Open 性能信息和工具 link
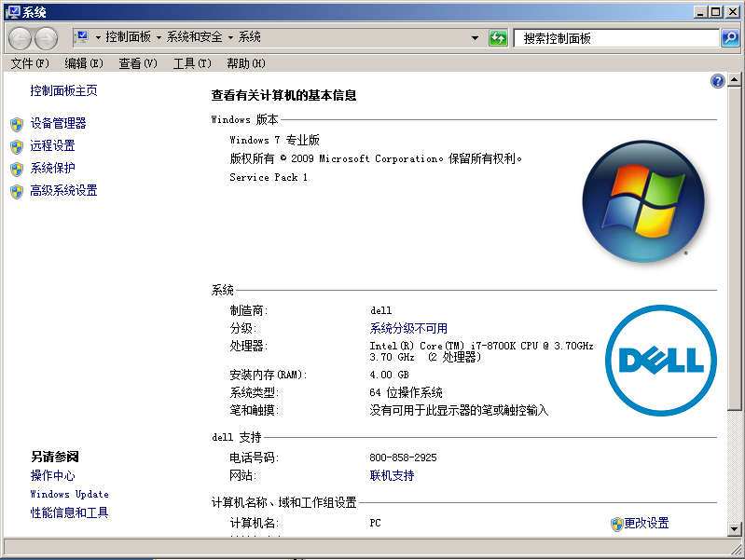The image size is (745, 560). coord(69,513)
